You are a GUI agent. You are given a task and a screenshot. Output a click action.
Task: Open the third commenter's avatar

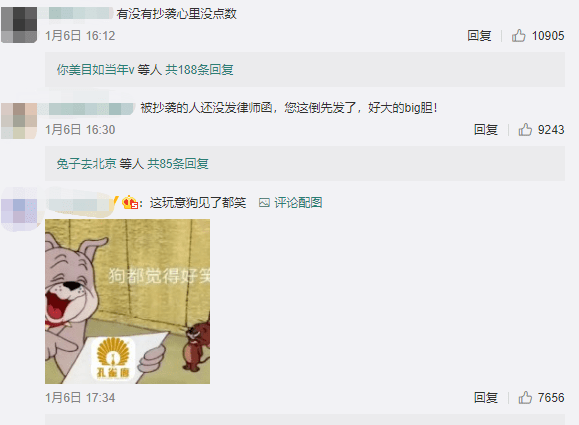pos(19,209)
